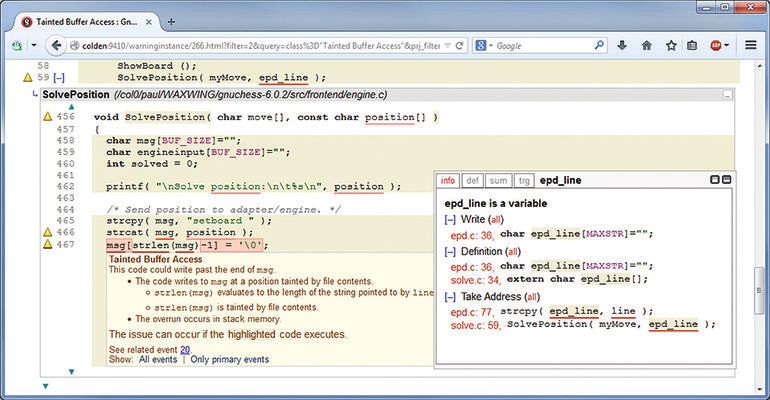Minimize the SolvePosition panel header button
770x400 pixels.
[727, 95]
